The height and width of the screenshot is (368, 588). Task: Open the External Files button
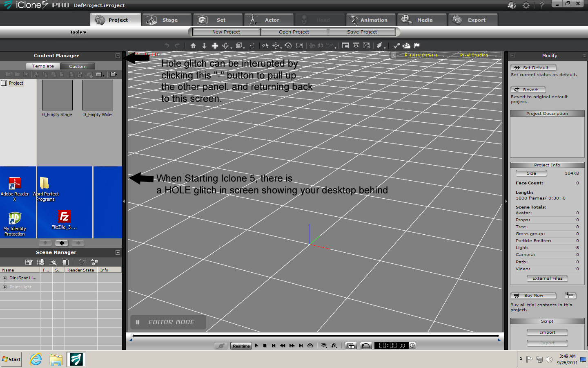pyautogui.click(x=547, y=278)
